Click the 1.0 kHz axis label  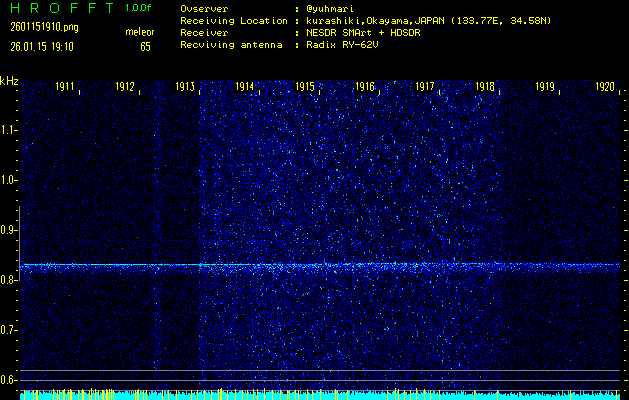(x=7, y=180)
